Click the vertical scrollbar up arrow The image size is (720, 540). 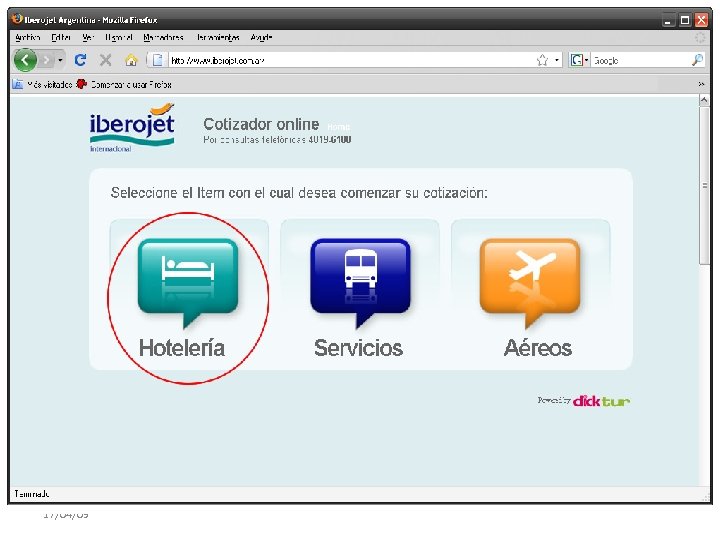pyautogui.click(x=704, y=100)
